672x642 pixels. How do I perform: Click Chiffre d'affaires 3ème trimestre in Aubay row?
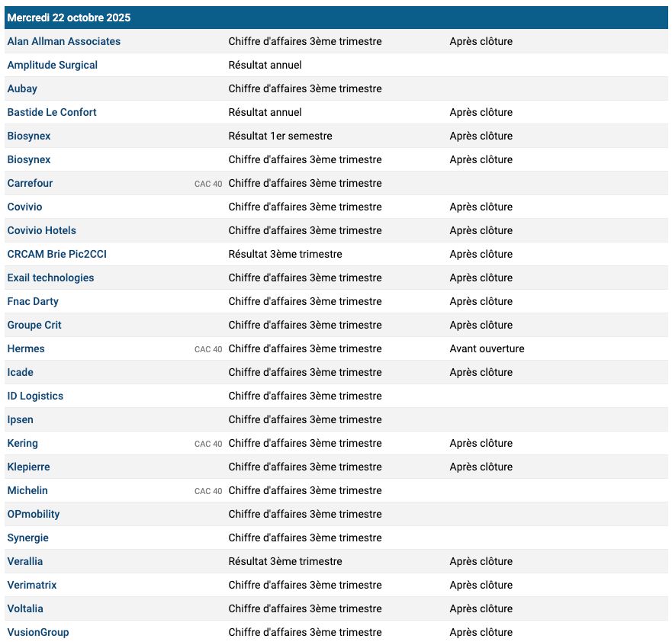point(305,88)
